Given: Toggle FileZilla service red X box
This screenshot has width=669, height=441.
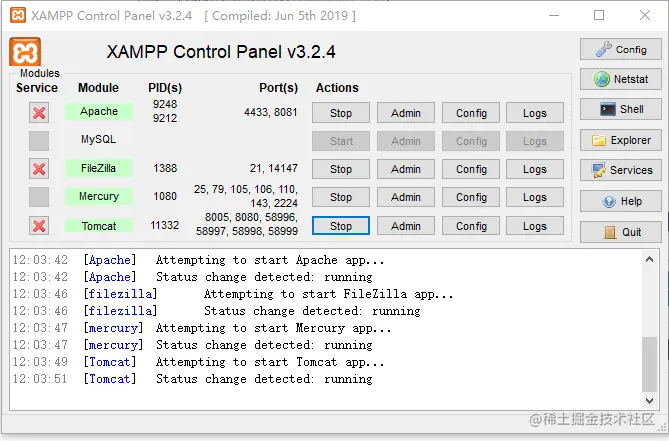Looking at the screenshot, I should [39, 169].
